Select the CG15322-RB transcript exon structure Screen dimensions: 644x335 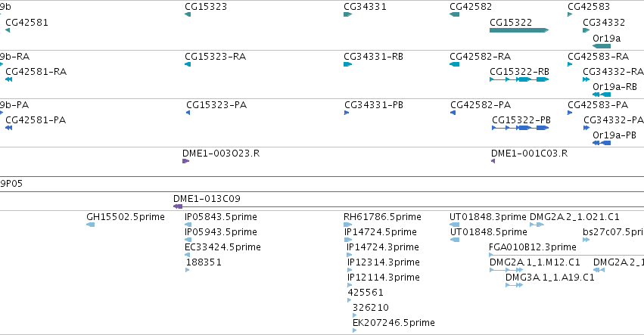519,79
